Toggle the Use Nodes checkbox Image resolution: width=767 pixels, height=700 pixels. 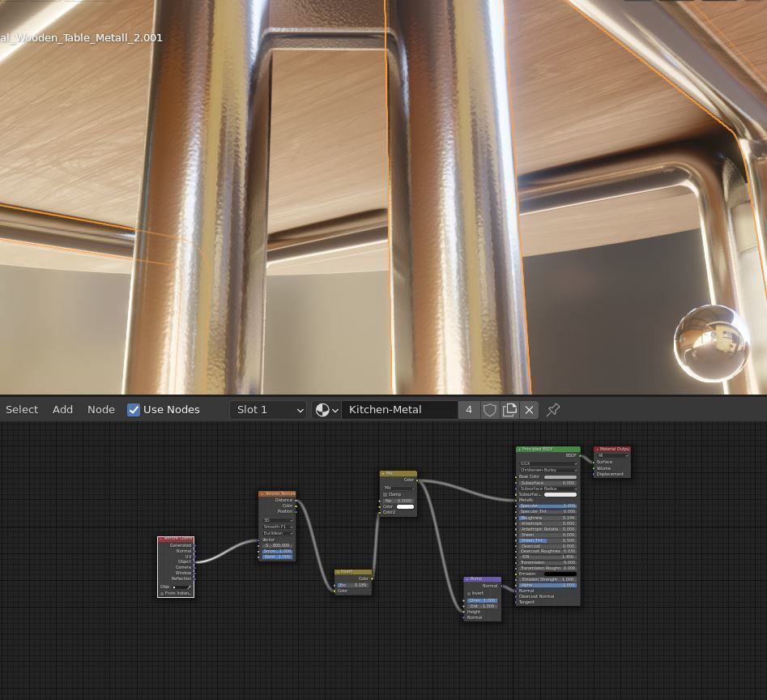133,410
